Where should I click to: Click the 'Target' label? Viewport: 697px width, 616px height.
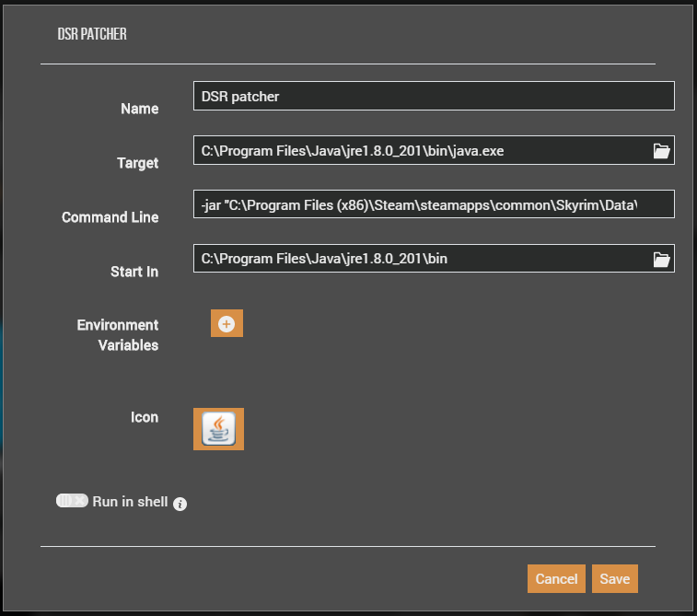click(x=138, y=163)
